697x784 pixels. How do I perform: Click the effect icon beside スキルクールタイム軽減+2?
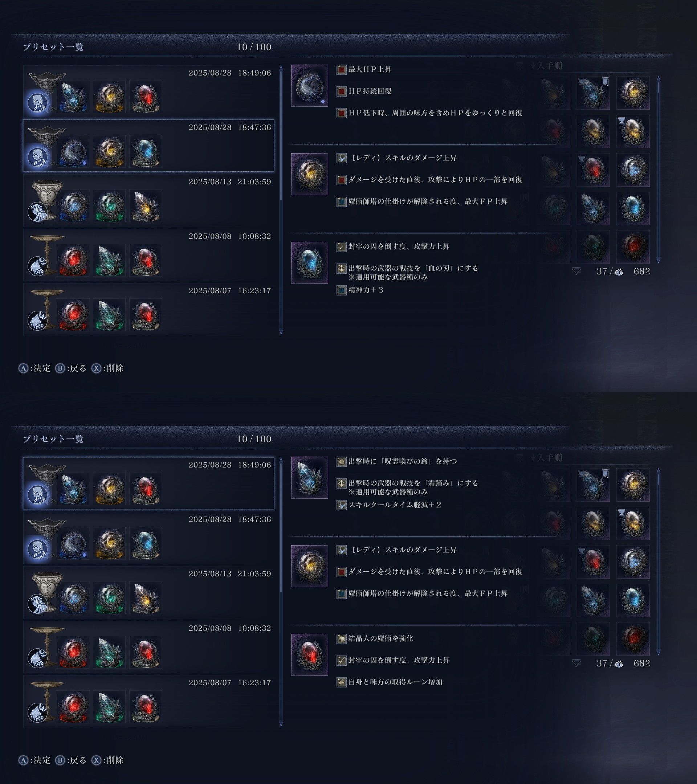coord(341,505)
